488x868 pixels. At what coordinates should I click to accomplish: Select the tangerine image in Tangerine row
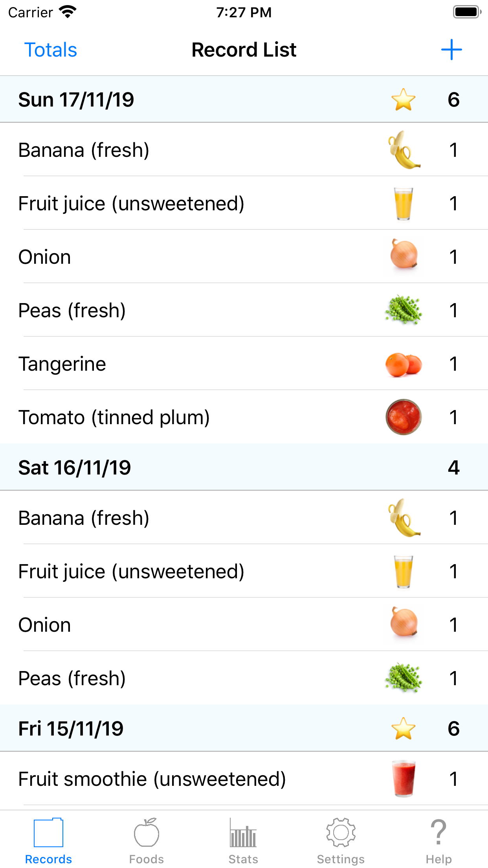click(404, 364)
